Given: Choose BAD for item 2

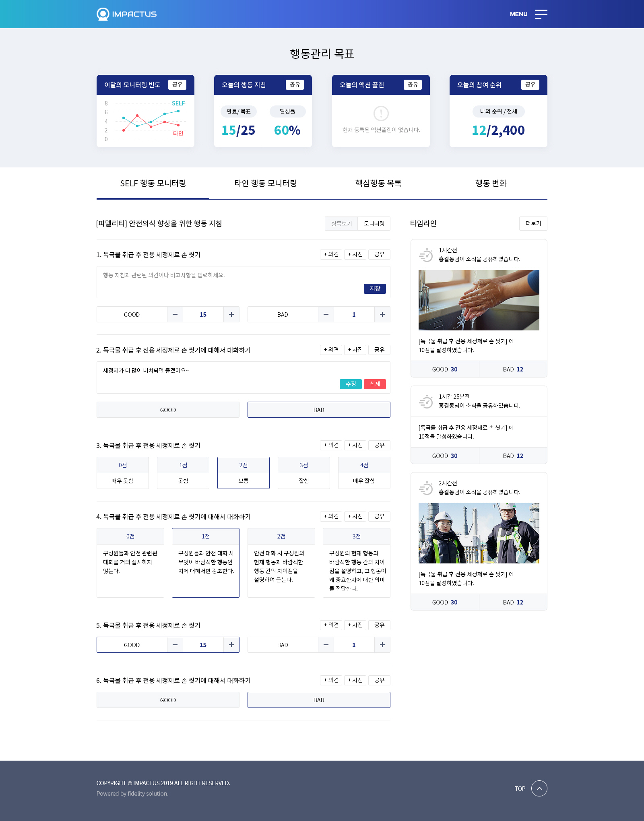Looking at the screenshot, I should tap(318, 410).
